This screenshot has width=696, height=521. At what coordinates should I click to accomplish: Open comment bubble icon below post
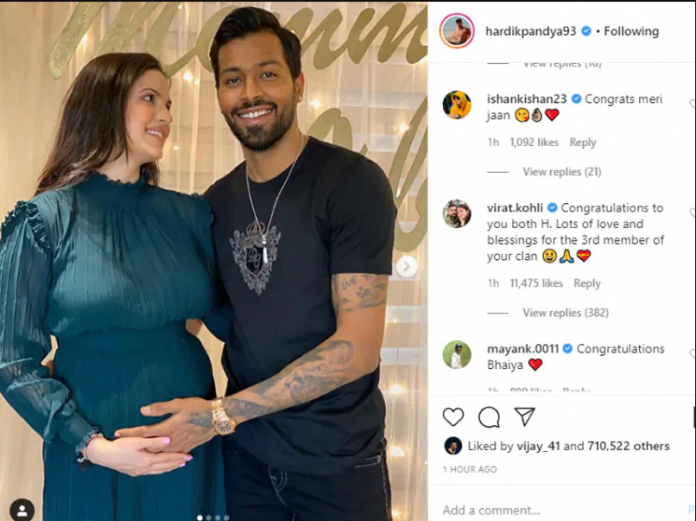click(x=489, y=417)
